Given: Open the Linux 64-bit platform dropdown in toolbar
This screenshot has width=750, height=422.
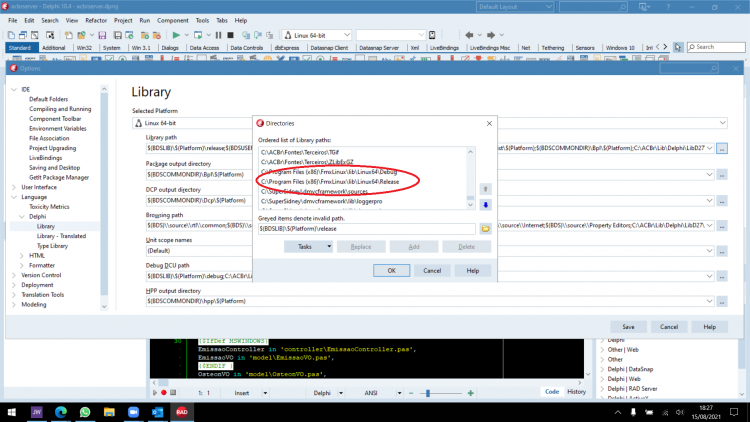Looking at the screenshot, I should point(347,35).
